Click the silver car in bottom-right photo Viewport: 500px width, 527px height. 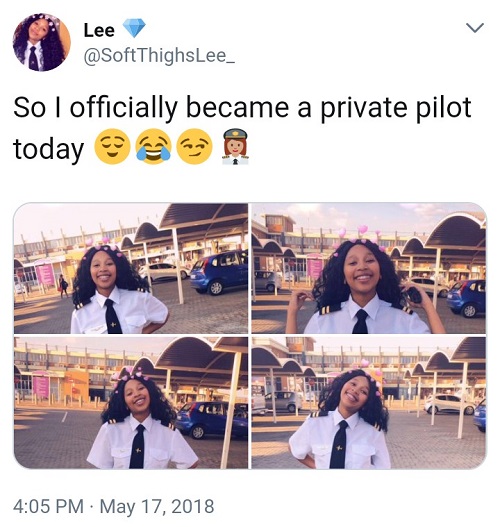(x=284, y=402)
